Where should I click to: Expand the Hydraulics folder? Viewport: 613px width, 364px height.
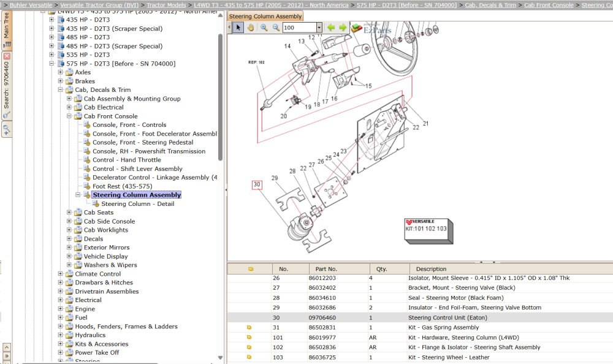click(x=60, y=335)
